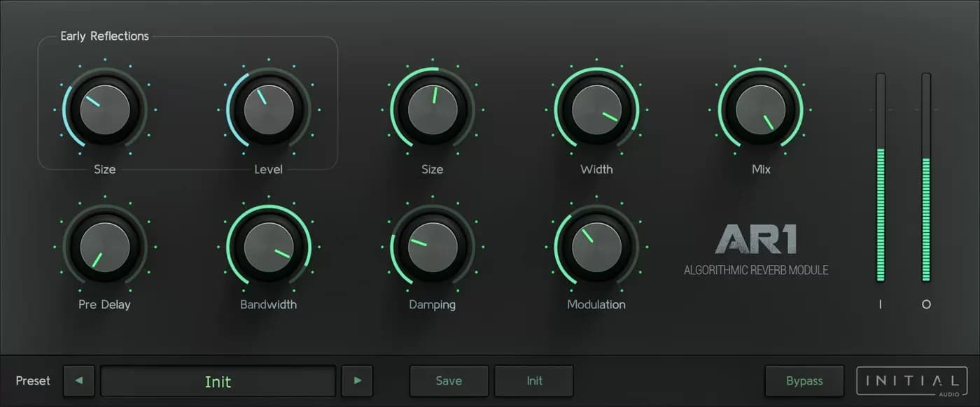The image size is (980, 407).
Task: Toggle the Bypass button
Action: point(804,381)
